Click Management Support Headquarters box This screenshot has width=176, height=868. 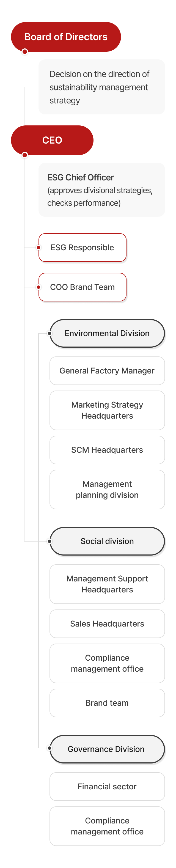107,584
